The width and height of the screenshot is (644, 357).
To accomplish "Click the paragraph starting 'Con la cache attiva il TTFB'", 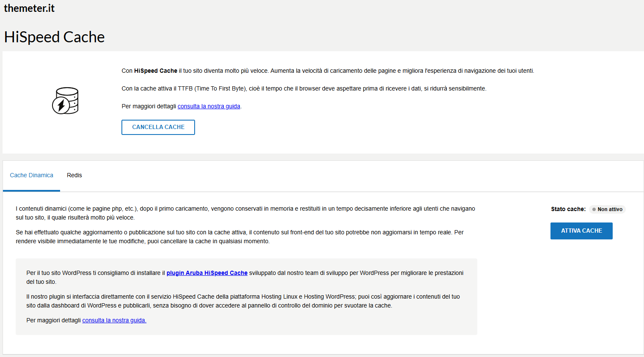I will point(304,88).
